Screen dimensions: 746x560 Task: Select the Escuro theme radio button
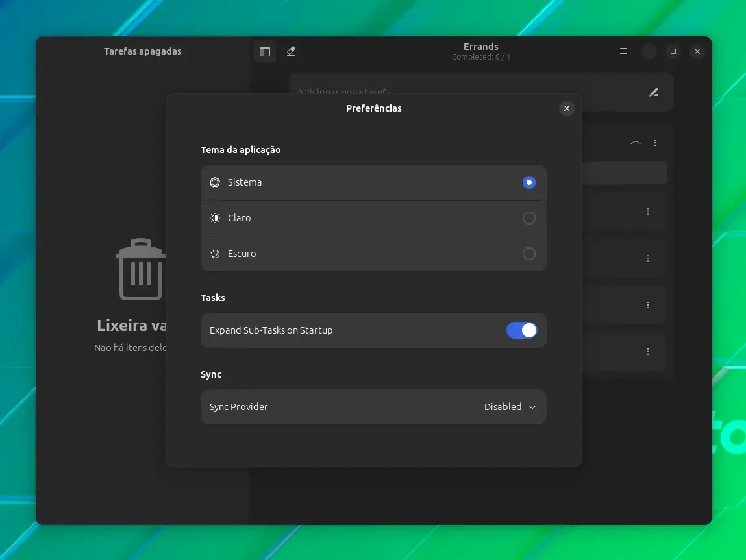click(529, 254)
